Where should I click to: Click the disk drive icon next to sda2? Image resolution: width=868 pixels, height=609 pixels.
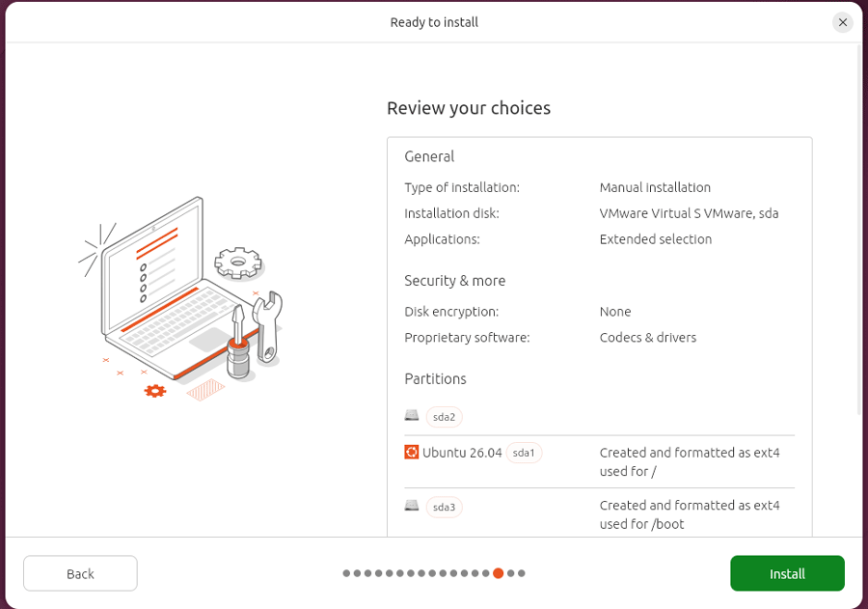pyautogui.click(x=411, y=415)
